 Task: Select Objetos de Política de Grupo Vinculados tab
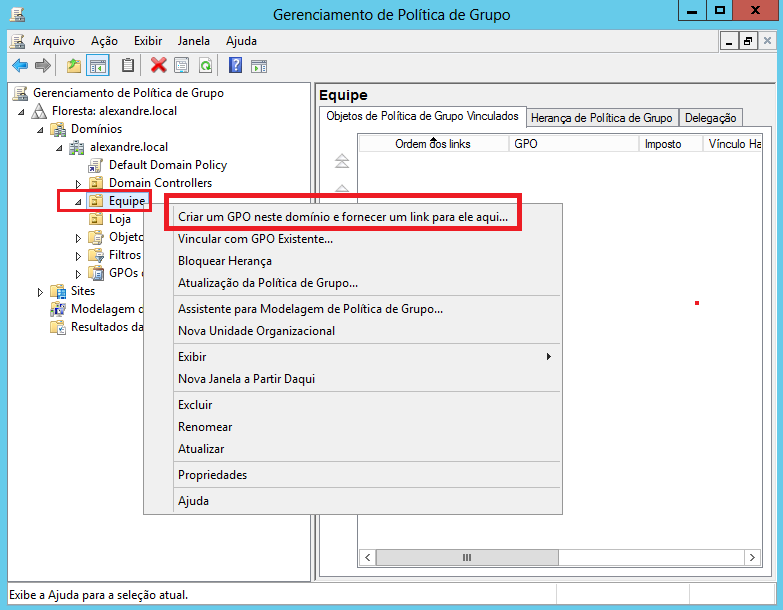(x=422, y=116)
